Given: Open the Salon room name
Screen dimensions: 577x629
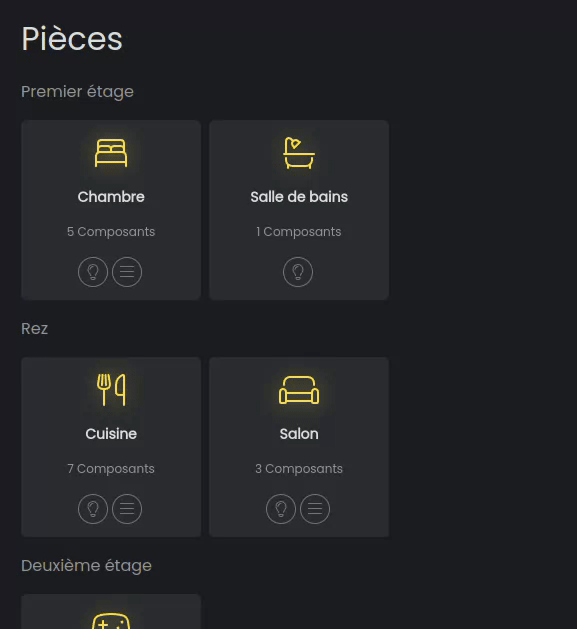Looking at the screenshot, I should pyautogui.click(x=299, y=434).
